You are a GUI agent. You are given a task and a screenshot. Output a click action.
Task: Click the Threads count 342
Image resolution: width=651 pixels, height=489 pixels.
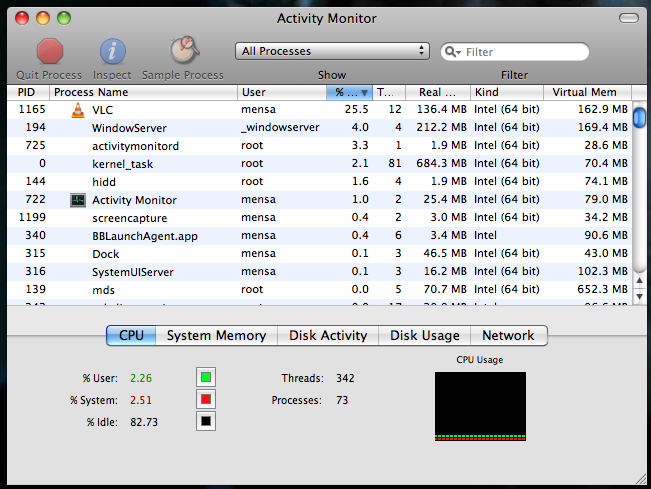pyautogui.click(x=345, y=378)
